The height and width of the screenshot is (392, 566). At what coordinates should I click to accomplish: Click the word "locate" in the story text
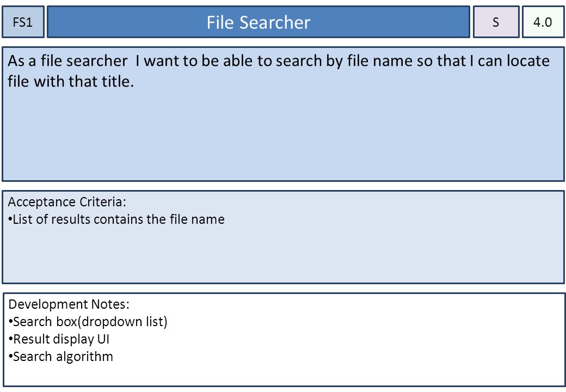(x=528, y=61)
